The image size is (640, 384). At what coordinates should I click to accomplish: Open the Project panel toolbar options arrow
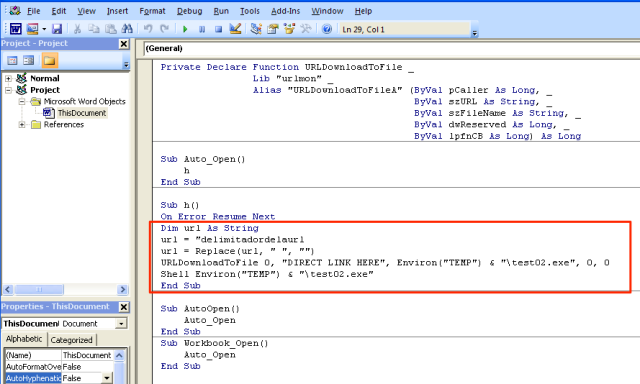pyautogui.click(x=126, y=64)
